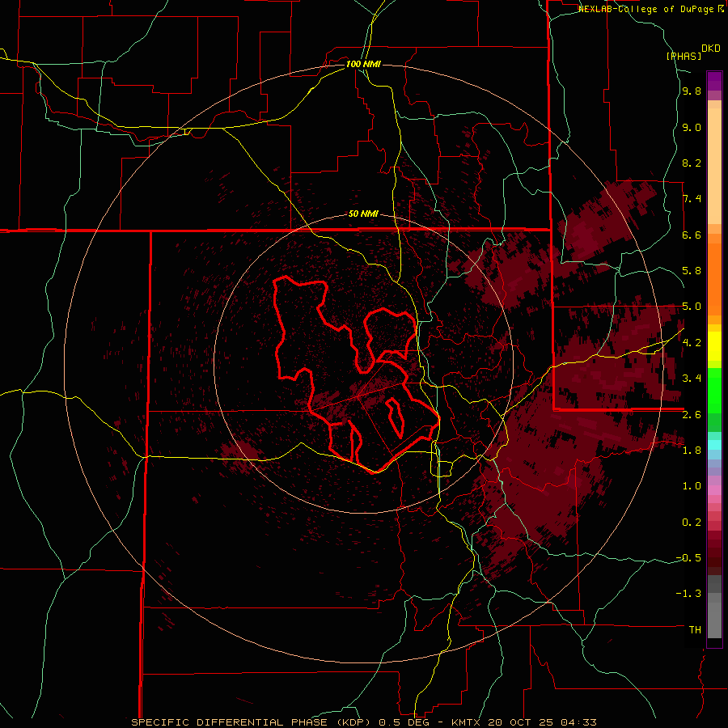Viewport: 728px width, 728px height.
Task: Click the -1.3 scale value
Action: [688, 594]
